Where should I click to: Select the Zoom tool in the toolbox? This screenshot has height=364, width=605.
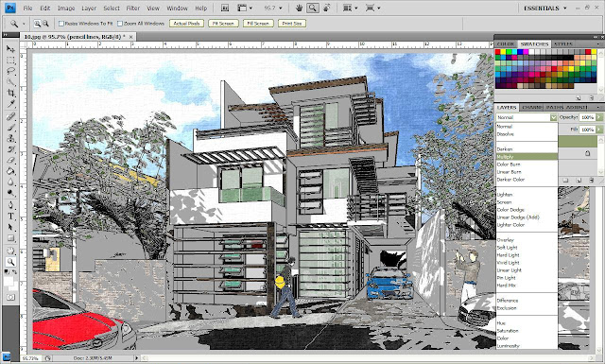[x=10, y=262]
